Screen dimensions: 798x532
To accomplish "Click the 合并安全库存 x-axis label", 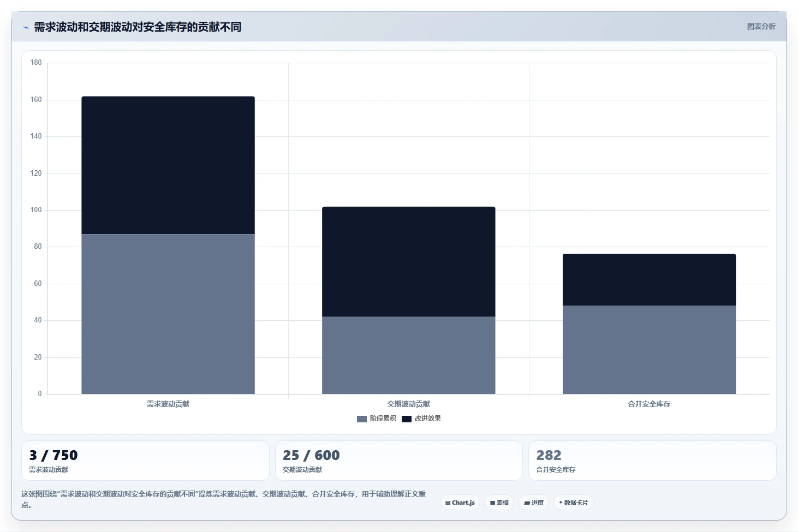I will tap(649, 404).
